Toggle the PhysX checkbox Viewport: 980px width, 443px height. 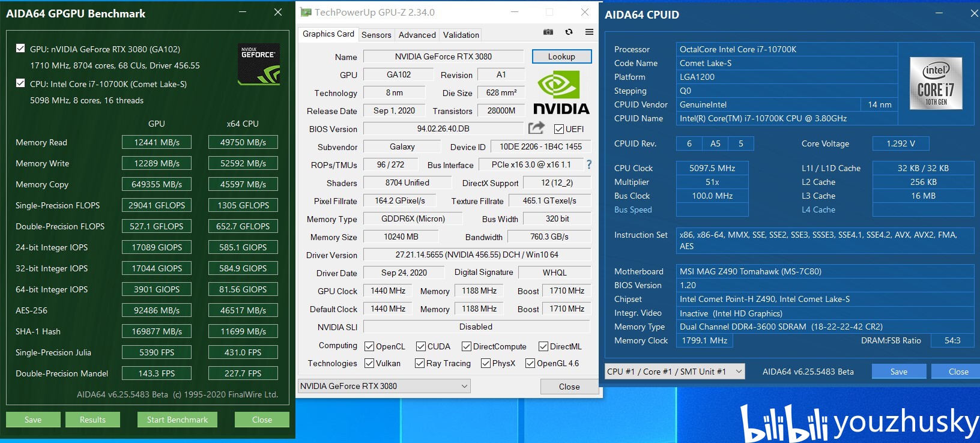[x=486, y=363]
